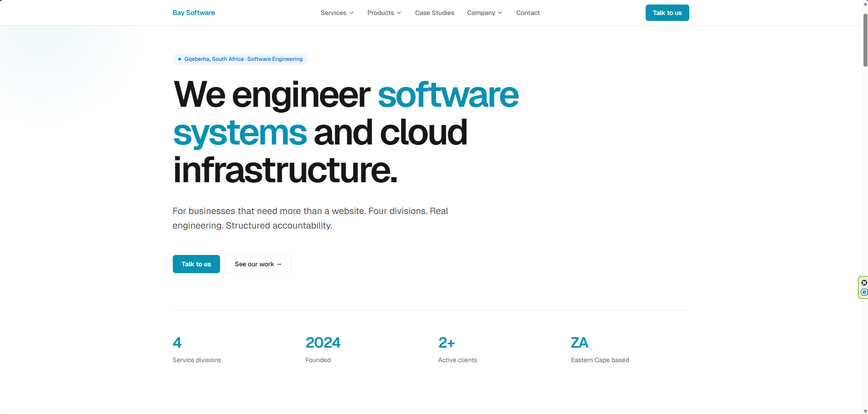This screenshot has width=868, height=414.
Task: Click the header Talk to us button
Action: pyautogui.click(x=667, y=13)
